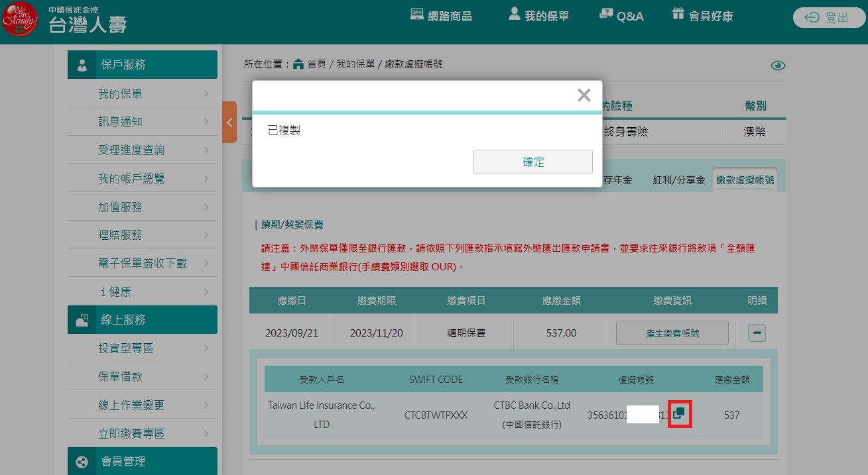Select the 澳幣 currency cell
Screen dimensions: 868x475
pos(755,132)
